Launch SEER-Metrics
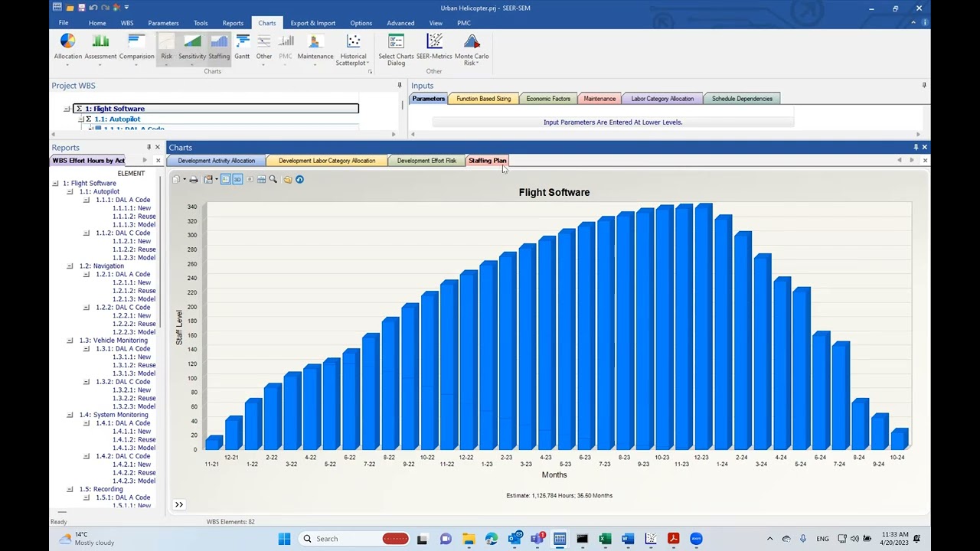The height and width of the screenshot is (551, 980). (x=434, y=47)
